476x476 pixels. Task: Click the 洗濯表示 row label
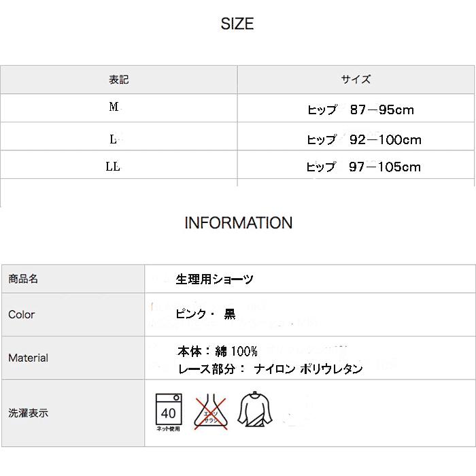tap(28, 413)
